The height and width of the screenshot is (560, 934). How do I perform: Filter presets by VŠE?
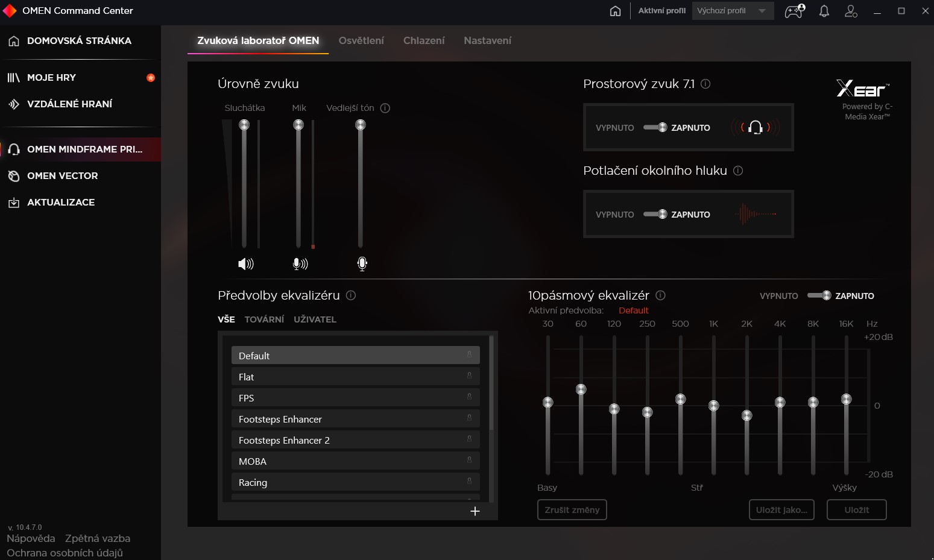pyautogui.click(x=226, y=319)
